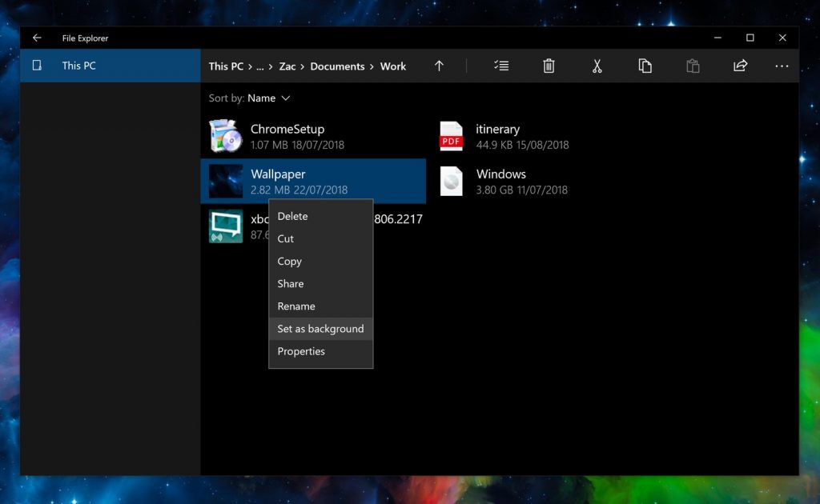Viewport: 820px width, 504px height.
Task: Select Properties in the context menu
Action: (301, 351)
